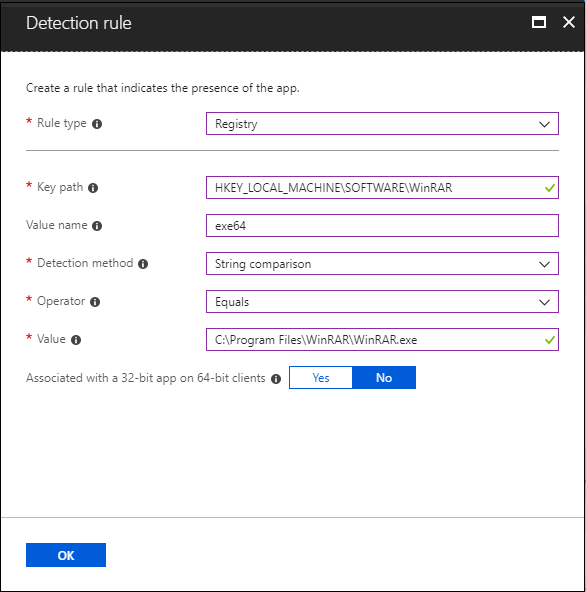Click the Value field with WinRAR.exe path
The height and width of the screenshot is (592, 586).
tap(382, 339)
